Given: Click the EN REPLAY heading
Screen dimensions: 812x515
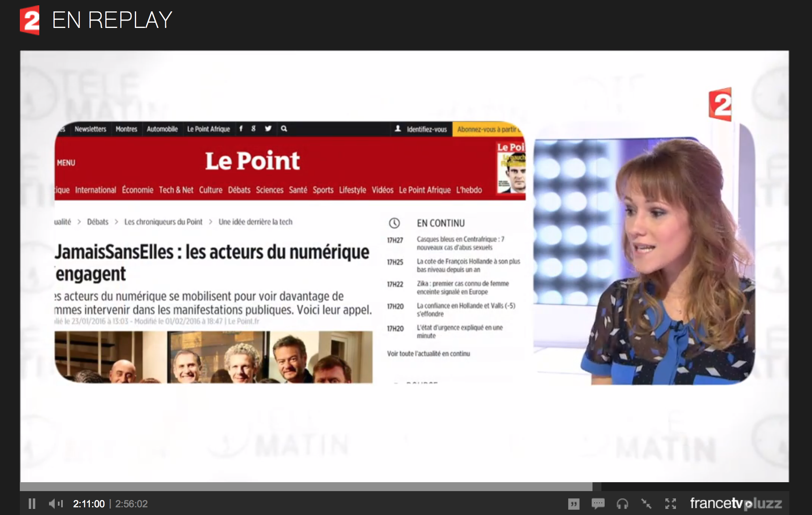Looking at the screenshot, I should [112, 20].
